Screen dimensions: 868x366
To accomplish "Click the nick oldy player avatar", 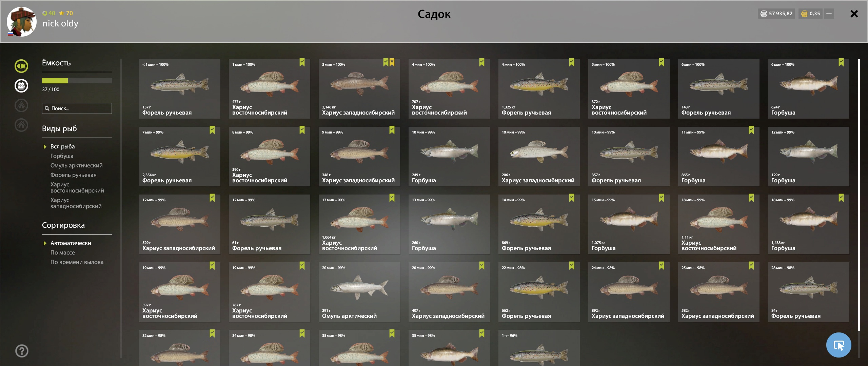I will pos(22,22).
